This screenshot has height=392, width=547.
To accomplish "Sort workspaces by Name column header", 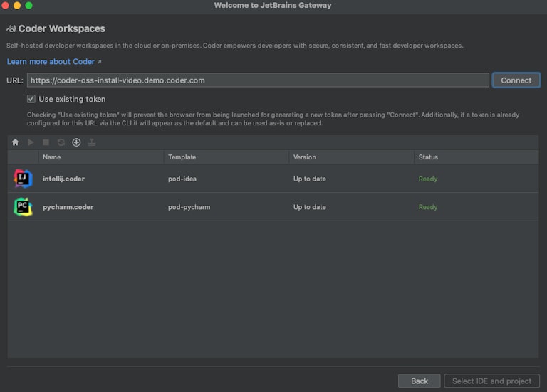I will [x=51, y=157].
